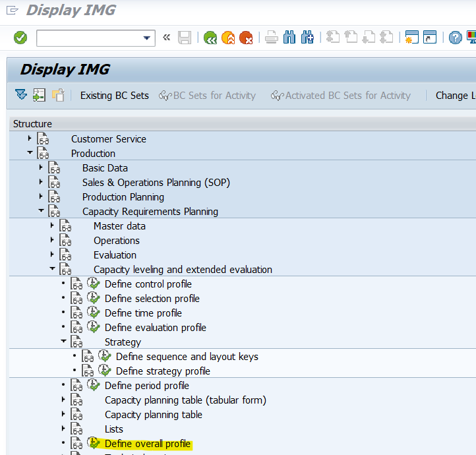
Task: Click the Find Next binoculars icon
Action: click(307, 38)
